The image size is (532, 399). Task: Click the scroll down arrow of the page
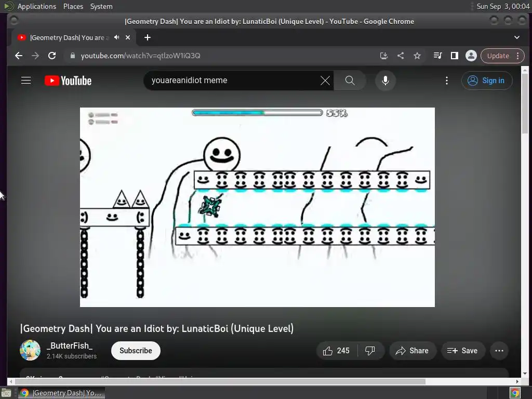coord(525,373)
